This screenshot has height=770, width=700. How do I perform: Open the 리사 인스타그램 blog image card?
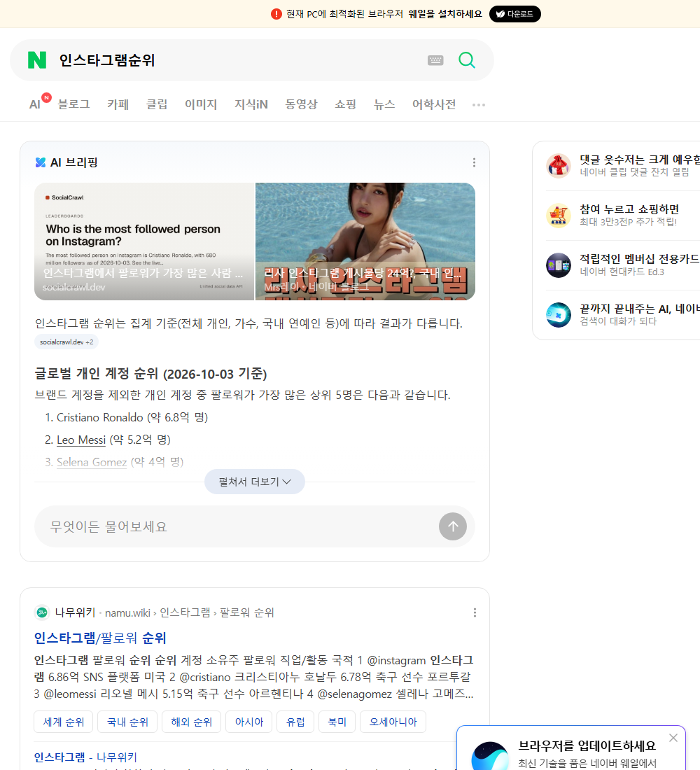pyautogui.click(x=365, y=241)
